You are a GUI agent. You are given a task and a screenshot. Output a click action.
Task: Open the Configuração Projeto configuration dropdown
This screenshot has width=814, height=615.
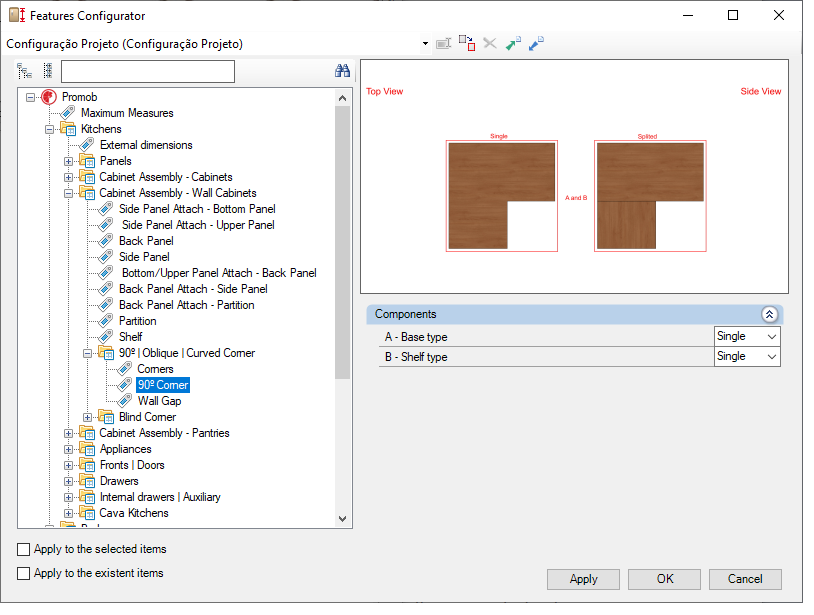pyautogui.click(x=425, y=44)
